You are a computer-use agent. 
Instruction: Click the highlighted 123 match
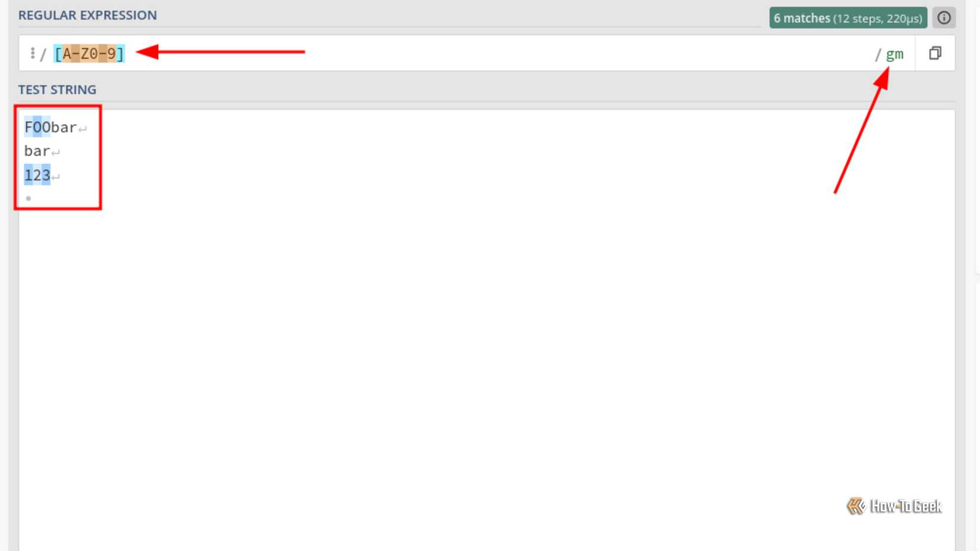[37, 175]
